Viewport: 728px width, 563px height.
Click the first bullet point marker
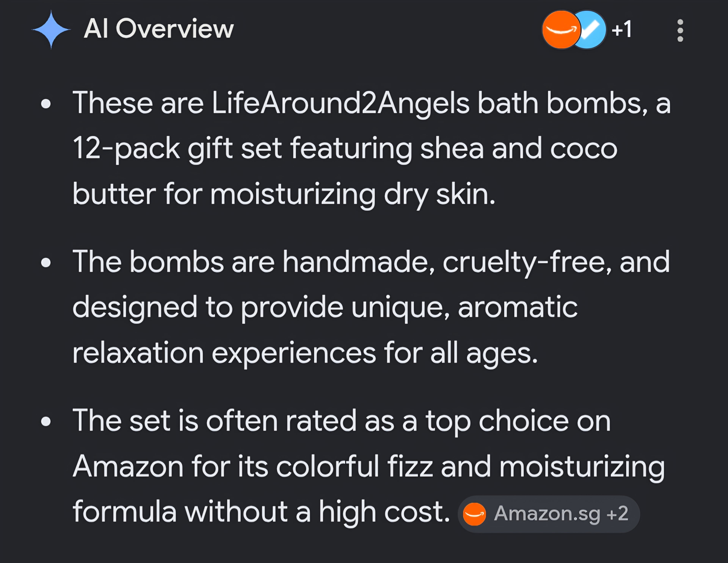coord(46,104)
